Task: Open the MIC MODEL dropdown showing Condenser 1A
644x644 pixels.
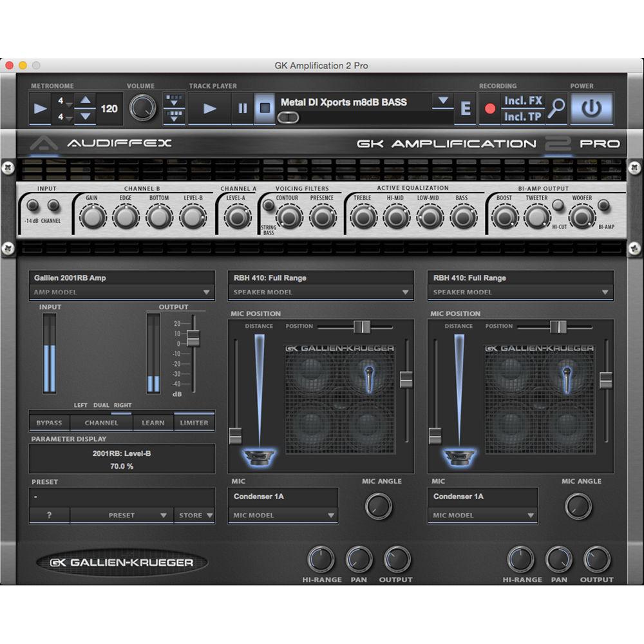Action: pyautogui.click(x=282, y=515)
